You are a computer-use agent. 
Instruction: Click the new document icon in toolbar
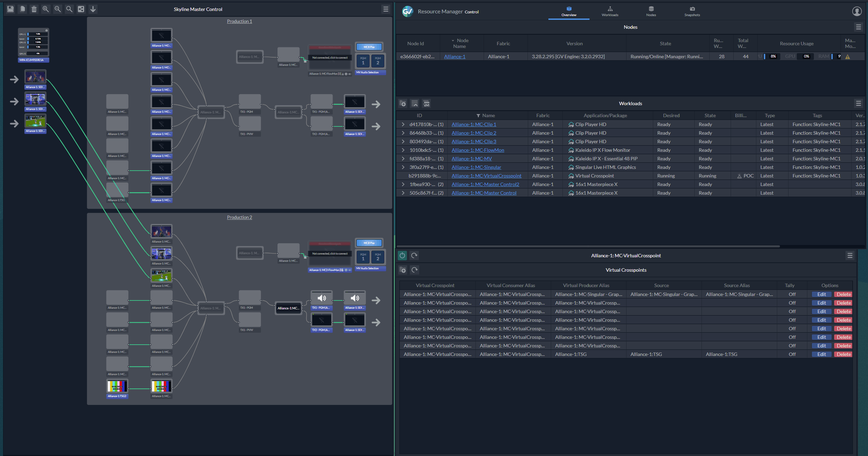pyautogui.click(x=22, y=9)
